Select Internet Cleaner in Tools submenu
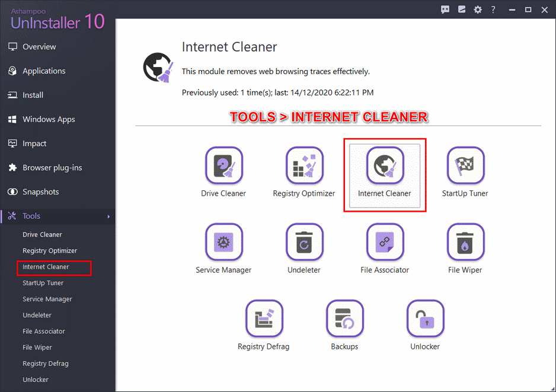Viewport: 556px width, 392px height. click(x=46, y=267)
